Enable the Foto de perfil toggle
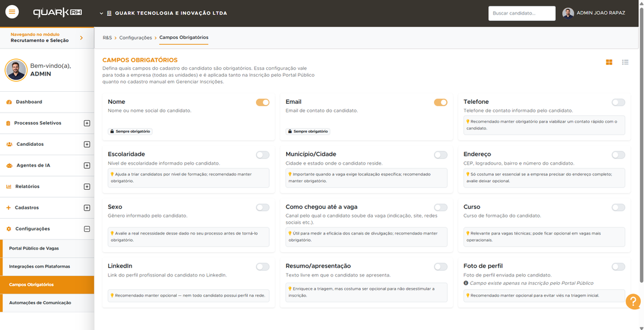 pyautogui.click(x=618, y=267)
